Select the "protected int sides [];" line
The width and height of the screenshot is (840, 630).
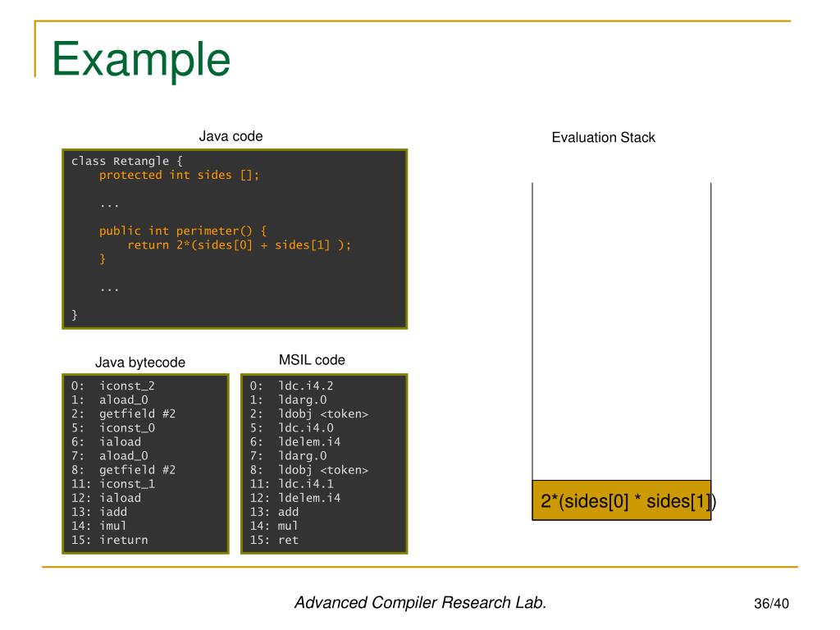pos(179,176)
